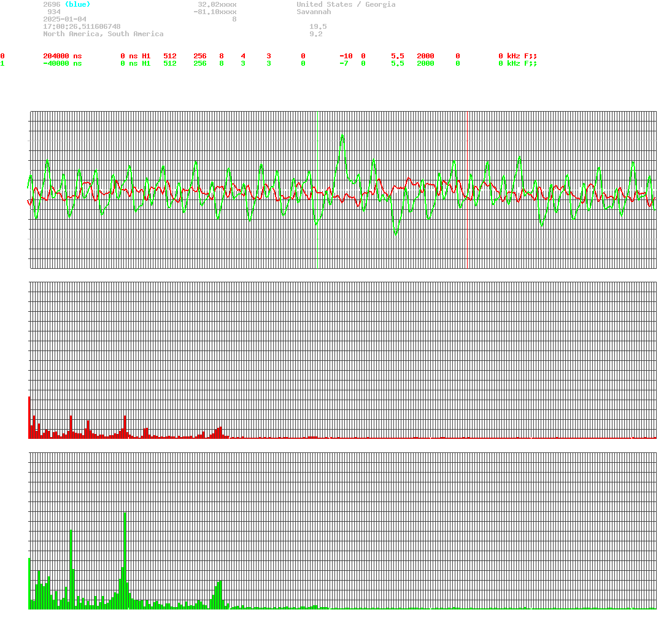Click the latitude '32.02xxxx'
The height and width of the screenshot is (623, 672).
pos(217,4)
